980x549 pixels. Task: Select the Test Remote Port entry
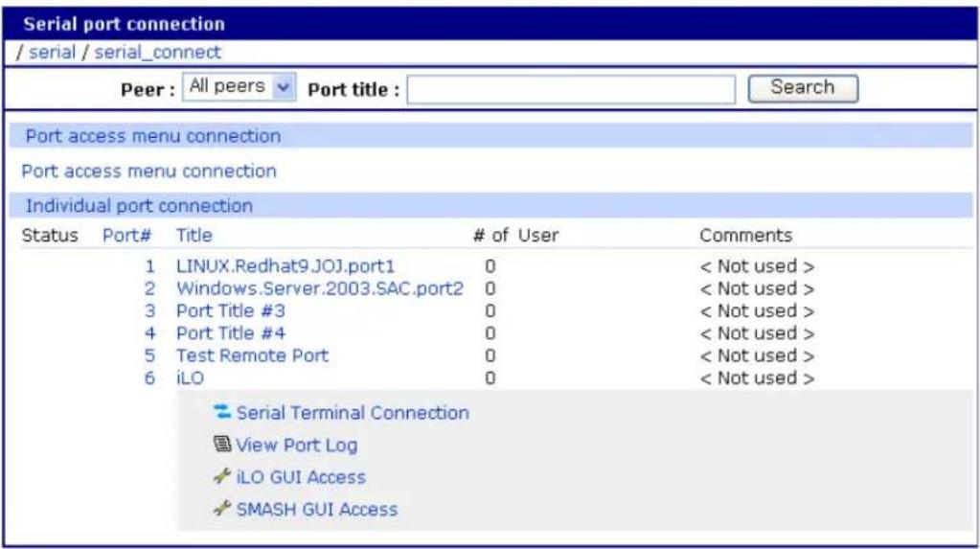252,355
